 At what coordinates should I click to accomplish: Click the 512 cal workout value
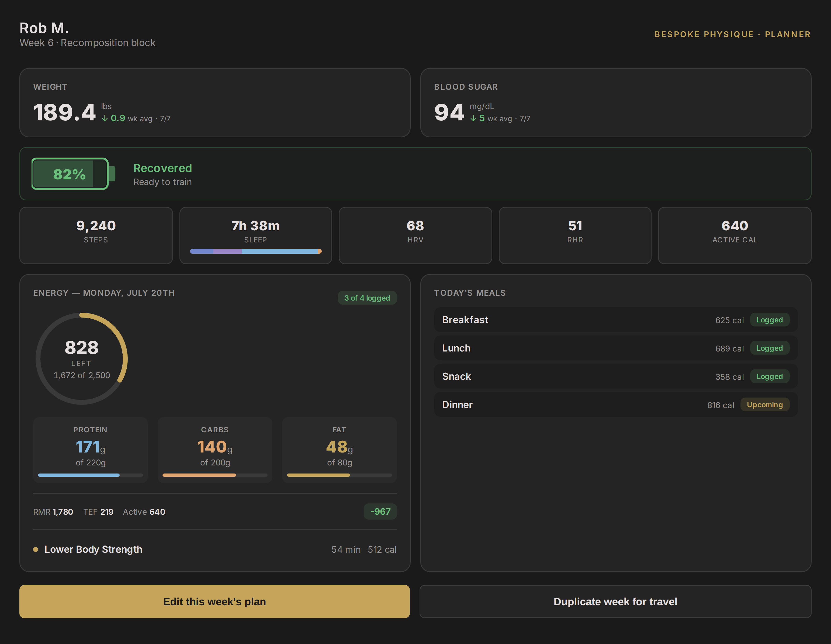(x=382, y=549)
